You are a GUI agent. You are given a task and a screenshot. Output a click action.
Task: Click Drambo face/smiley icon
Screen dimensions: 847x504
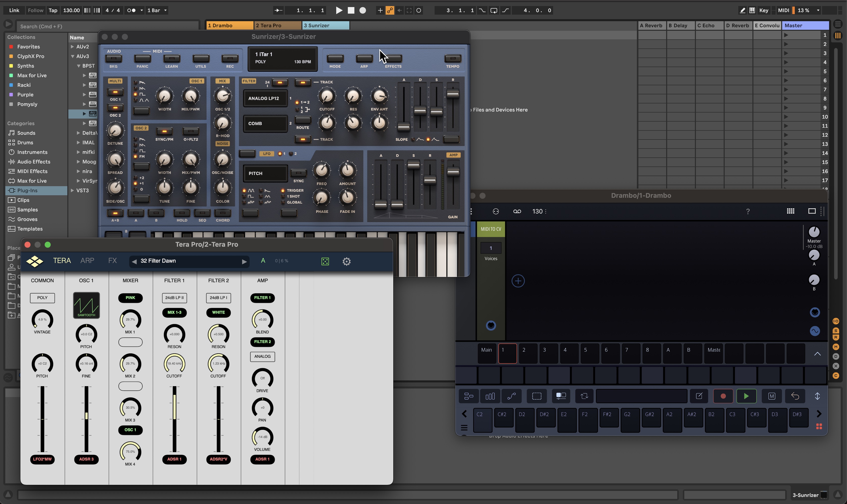coord(495,211)
